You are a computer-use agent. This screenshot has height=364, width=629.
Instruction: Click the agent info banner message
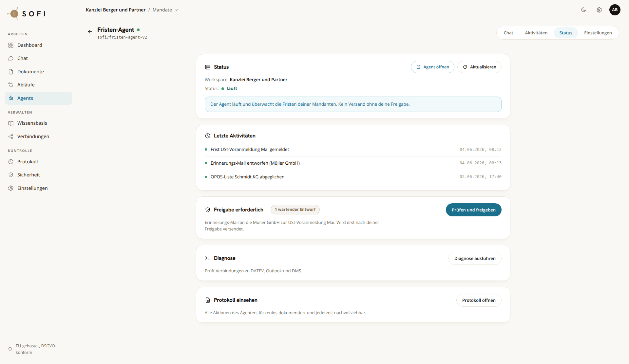tap(353, 104)
